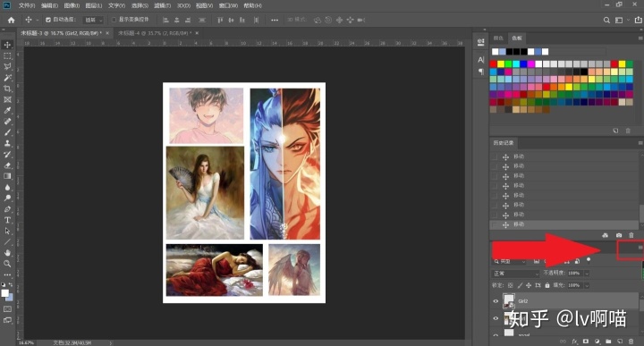This screenshot has width=644, height=346.
Task: Open the Swatches panel menu
Action: coord(640,38)
